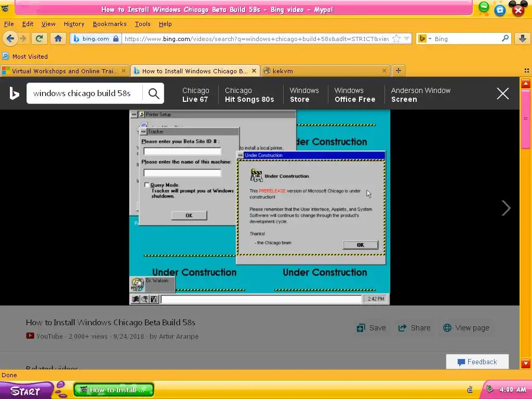
Task: Click the small system tray icon near clock
Action: [x=470, y=390]
